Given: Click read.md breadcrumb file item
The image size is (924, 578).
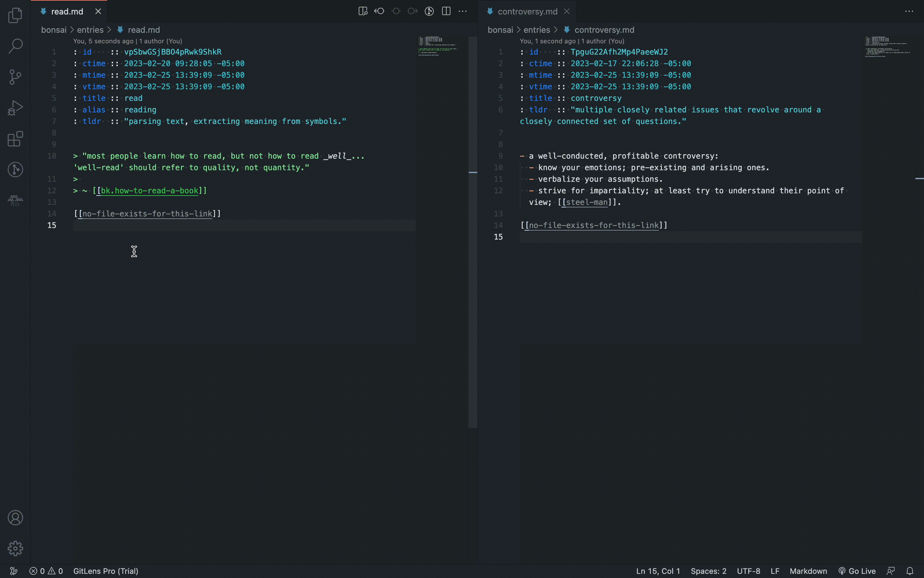Looking at the screenshot, I should 139,30.
